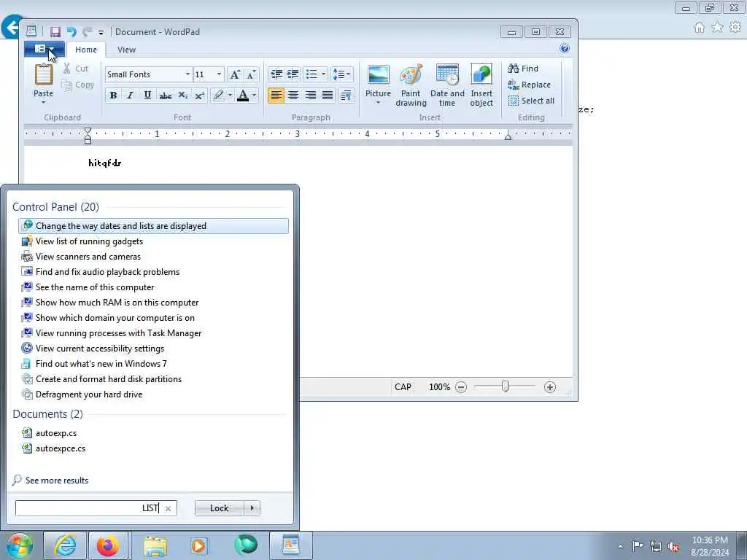Click the Undo arrow icon

[x=71, y=32]
